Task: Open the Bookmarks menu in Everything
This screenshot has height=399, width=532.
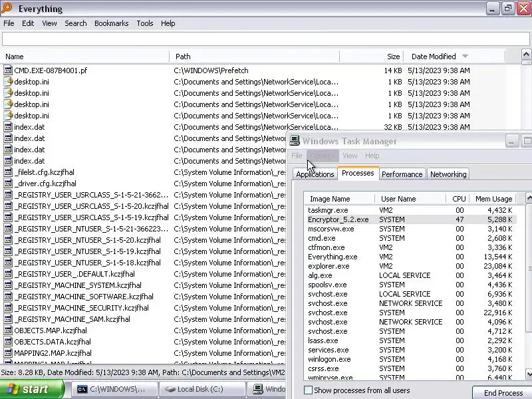Action: (x=111, y=23)
